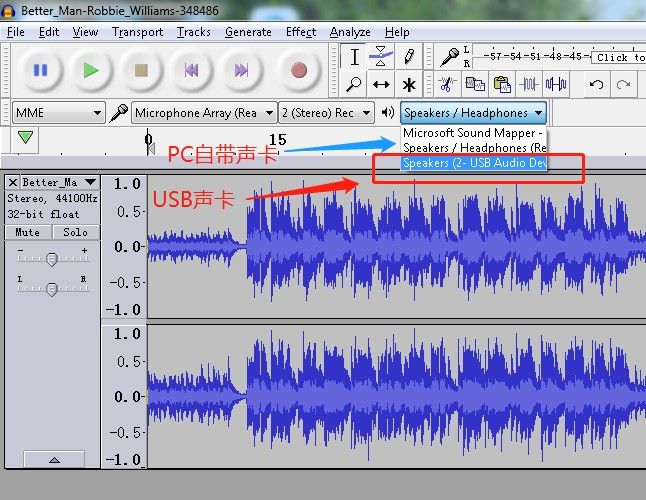The width and height of the screenshot is (646, 500).
Task: Click the track gain slider
Action: [x=52, y=259]
